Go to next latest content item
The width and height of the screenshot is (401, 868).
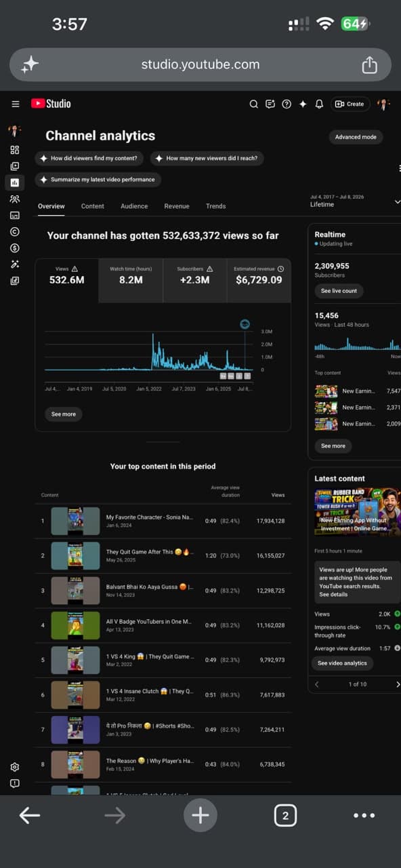pyautogui.click(x=398, y=684)
